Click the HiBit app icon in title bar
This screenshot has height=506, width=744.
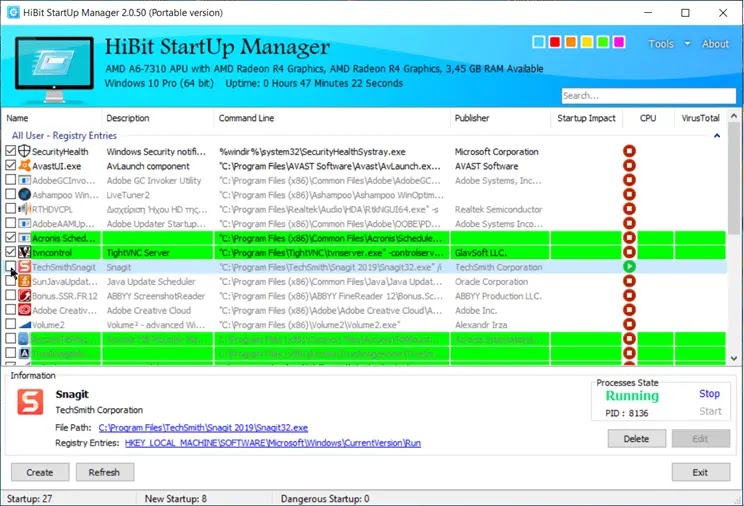(13, 12)
